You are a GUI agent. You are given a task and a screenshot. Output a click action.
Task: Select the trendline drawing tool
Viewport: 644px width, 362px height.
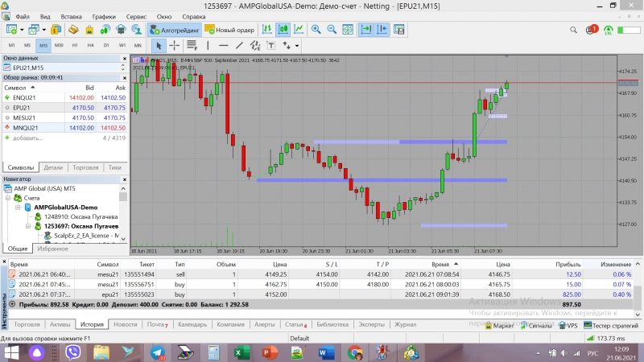[239, 46]
